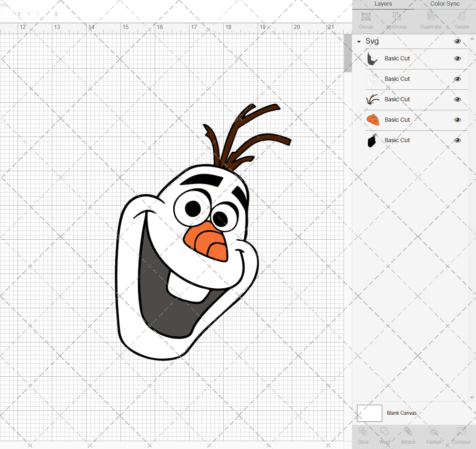Screen dimensions: 476x449
Task: Click the Duplicate icon in Layers toolbar
Action: point(430,16)
